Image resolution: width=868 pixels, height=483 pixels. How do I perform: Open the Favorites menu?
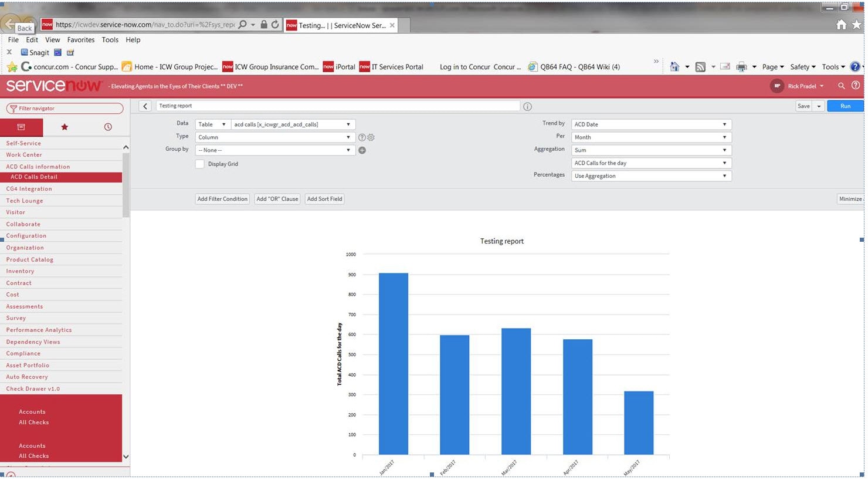(x=81, y=40)
